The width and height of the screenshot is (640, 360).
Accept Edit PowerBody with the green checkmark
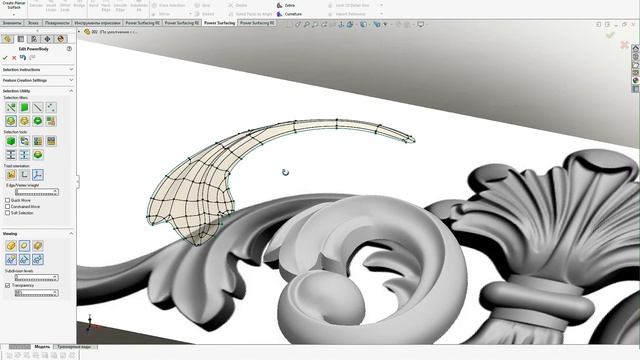pos(5,58)
